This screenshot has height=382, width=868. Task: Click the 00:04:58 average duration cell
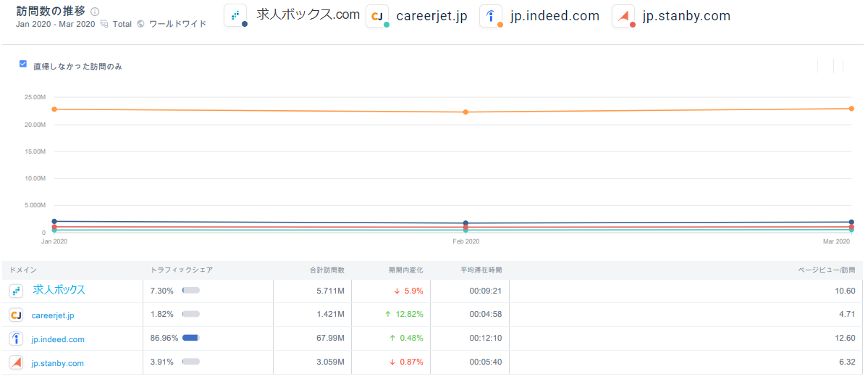pyautogui.click(x=486, y=315)
